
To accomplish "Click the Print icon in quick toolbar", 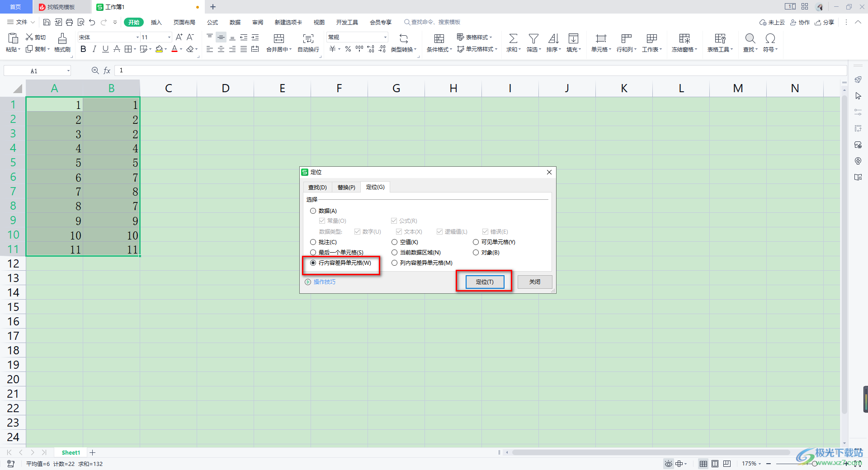I will pos(69,22).
